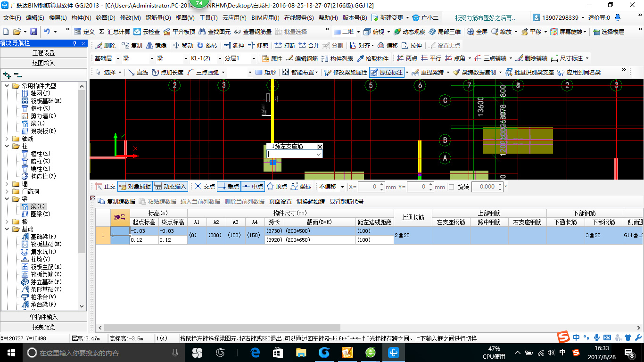Toggle 顶点 vertex snap
The width and height of the screenshot is (644, 362).
pos(277,187)
